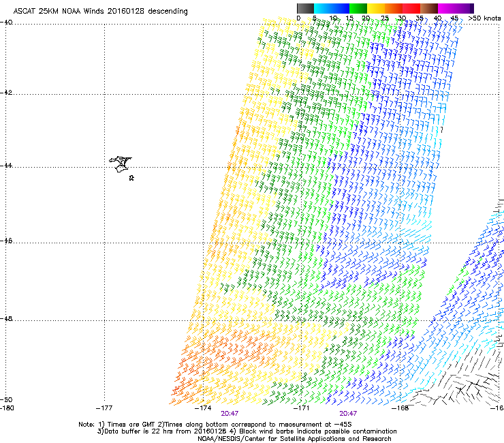Click the '-174' longitude axis label
This screenshot has height=443, width=504.
pyautogui.click(x=203, y=408)
